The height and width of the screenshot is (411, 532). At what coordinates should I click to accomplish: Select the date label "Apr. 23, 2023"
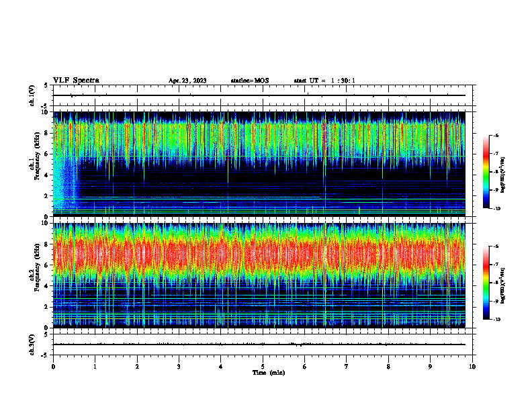187,81
